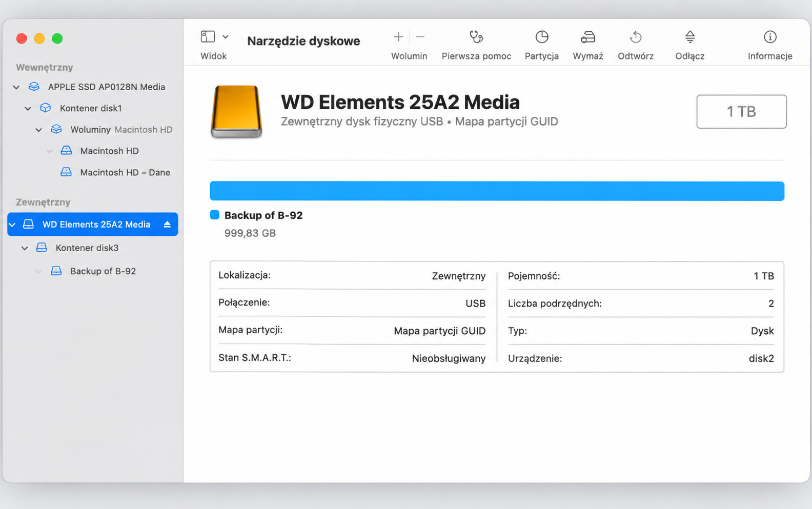Click the Odłącz toolbar label
Viewport: 812px width, 509px height.
coord(690,56)
